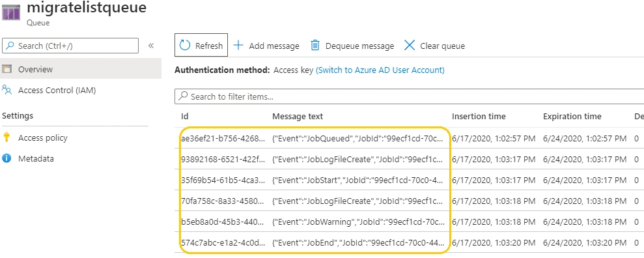Click the Clear queue label
Image resolution: width=644 pixels, height=258 pixels.
click(442, 46)
